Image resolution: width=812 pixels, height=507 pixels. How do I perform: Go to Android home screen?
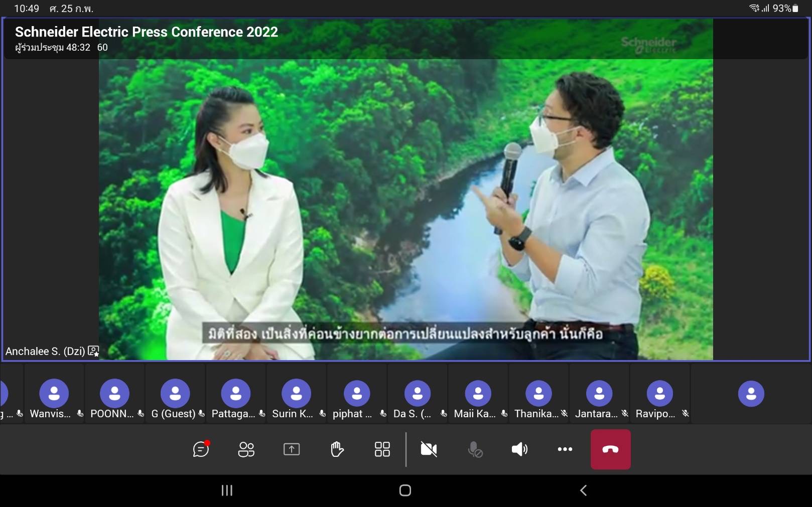pyautogui.click(x=405, y=490)
